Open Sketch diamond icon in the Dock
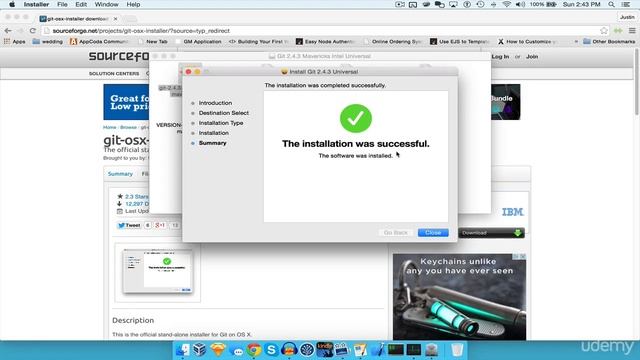Viewport: 640px width, 360px height. click(x=218, y=350)
